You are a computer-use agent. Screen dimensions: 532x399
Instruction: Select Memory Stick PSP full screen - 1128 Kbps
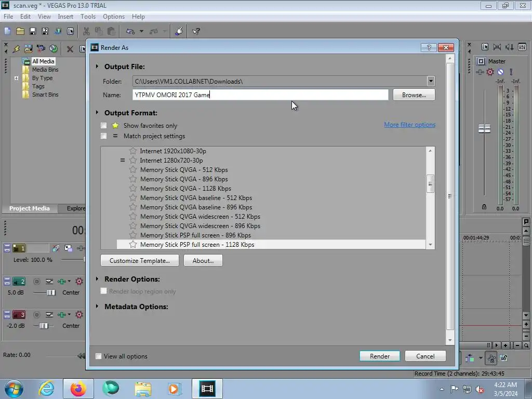click(x=271, y=245)
